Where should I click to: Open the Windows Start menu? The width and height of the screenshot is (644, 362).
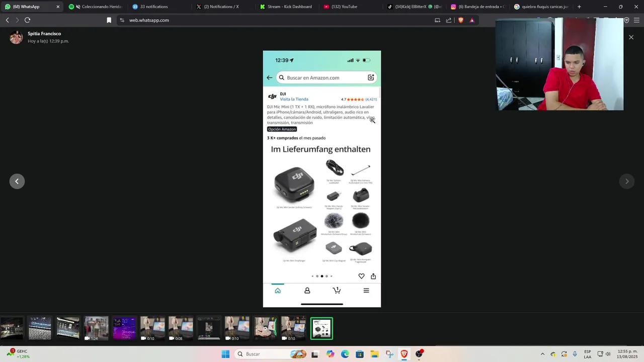coord(225,354)
